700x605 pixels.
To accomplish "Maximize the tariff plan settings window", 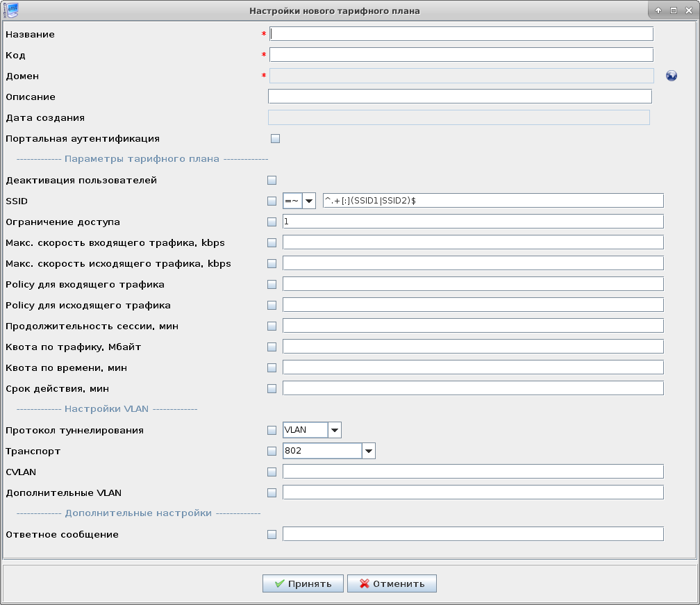I will coord(673,10).
